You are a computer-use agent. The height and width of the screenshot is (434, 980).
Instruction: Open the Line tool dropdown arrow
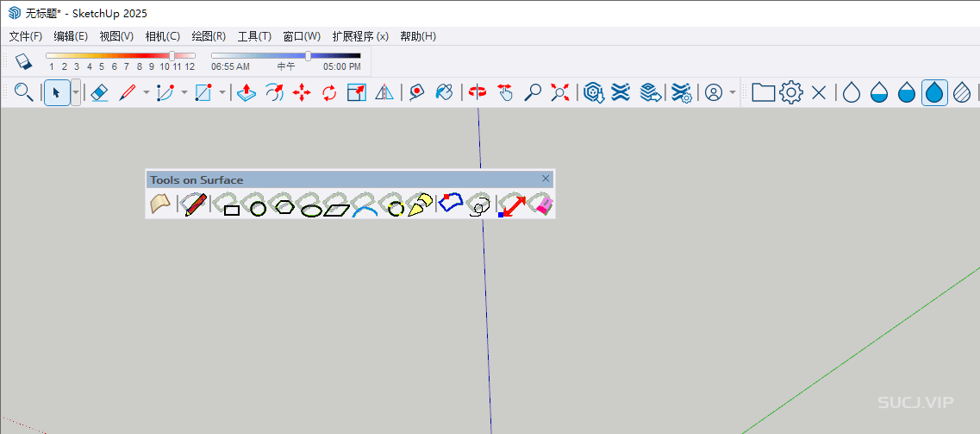tap(147, 93)
